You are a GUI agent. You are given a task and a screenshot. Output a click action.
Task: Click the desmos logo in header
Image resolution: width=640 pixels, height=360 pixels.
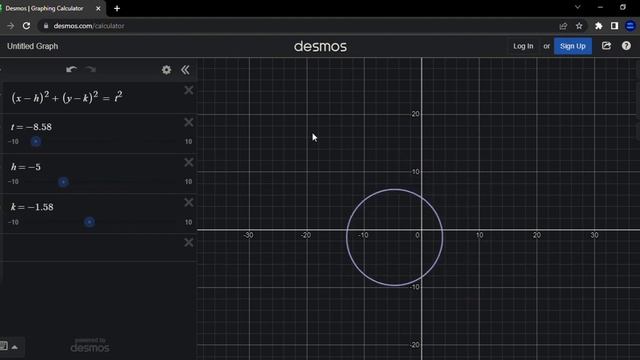(x=320, y=47)
